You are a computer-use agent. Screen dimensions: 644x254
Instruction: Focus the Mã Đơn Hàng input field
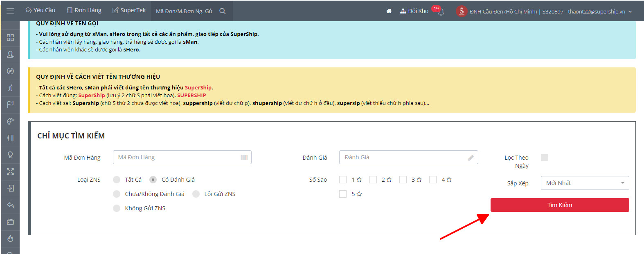(182, 157)
